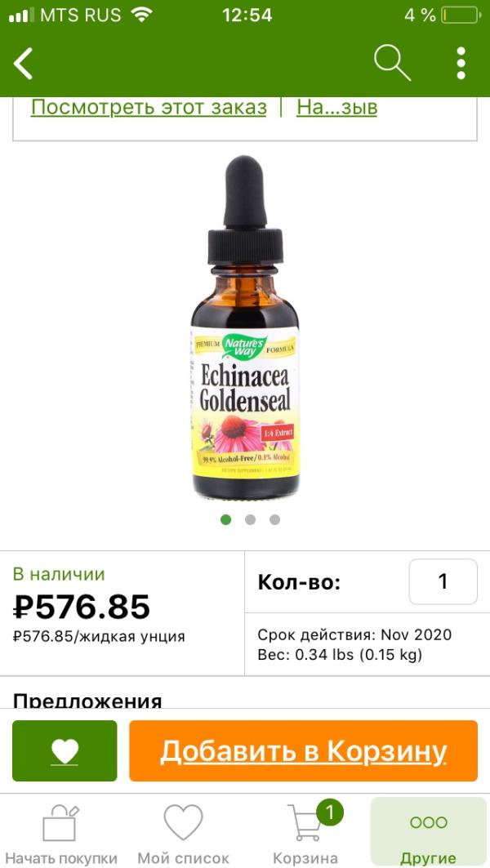Screen dimensions: 490x868
Task: Select the first image pagination dot
Action: [x=225, y=519]
